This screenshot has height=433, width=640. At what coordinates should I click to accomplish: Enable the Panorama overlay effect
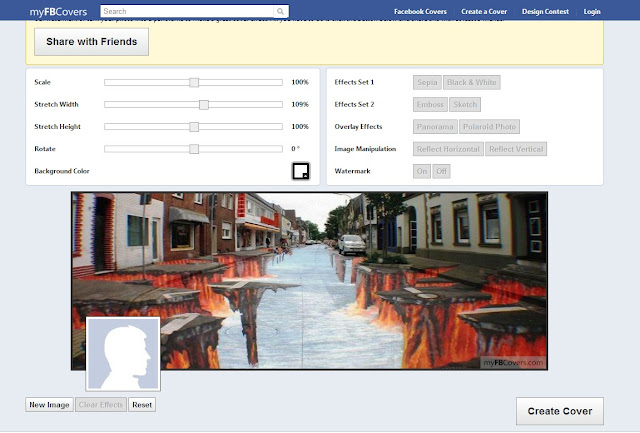point(435,127)
